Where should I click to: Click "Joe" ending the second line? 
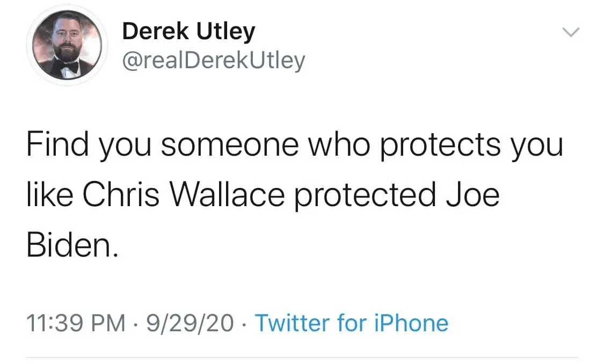(473, 195)
